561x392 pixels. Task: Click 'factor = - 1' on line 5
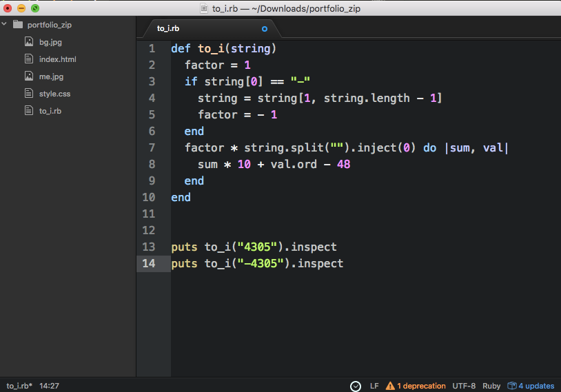pyautogui.click(x=238, y=114)
